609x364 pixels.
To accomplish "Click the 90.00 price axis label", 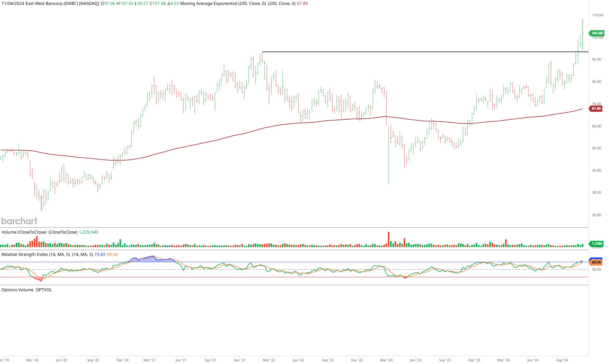I will pyautogui.click(x=597, y=59).
